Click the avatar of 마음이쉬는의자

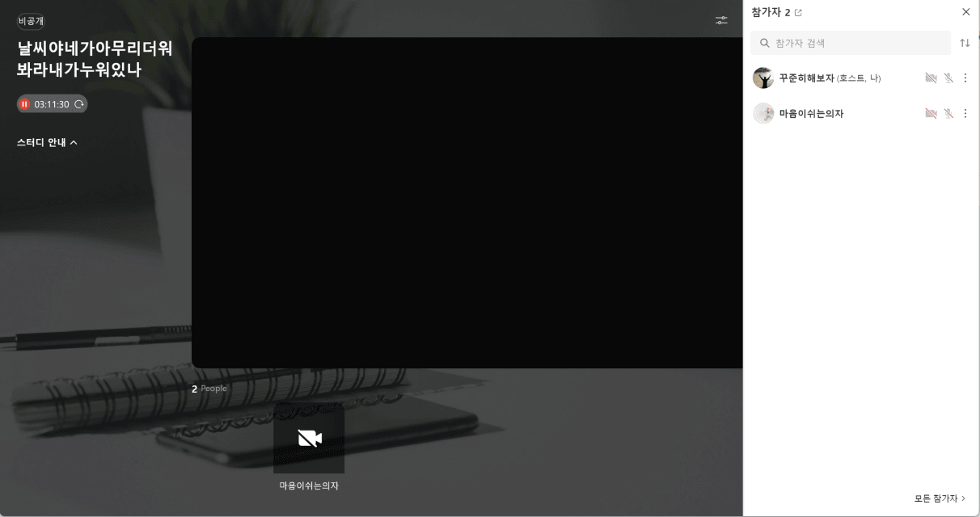763,113
